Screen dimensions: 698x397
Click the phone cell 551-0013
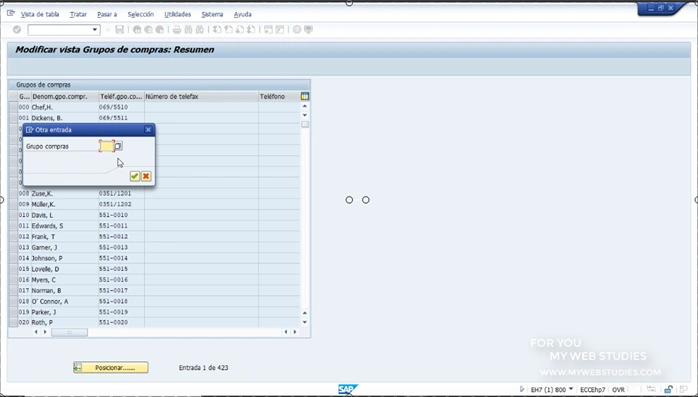pyautogui.click(x=121, y=247)
